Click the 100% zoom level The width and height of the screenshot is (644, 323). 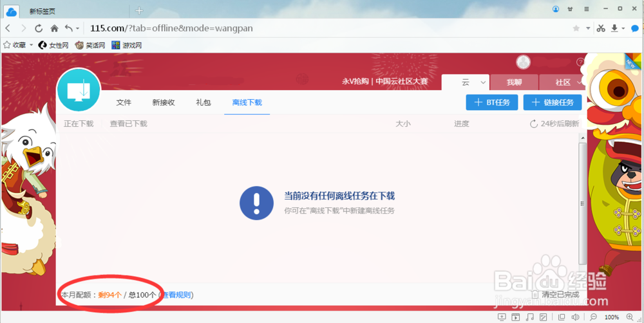pyautogui.click(x=612, y=317)
